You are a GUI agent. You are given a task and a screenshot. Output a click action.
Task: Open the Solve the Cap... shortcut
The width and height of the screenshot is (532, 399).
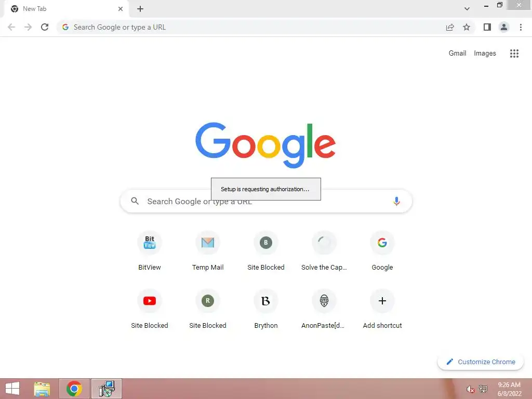(x=324, y=250)
